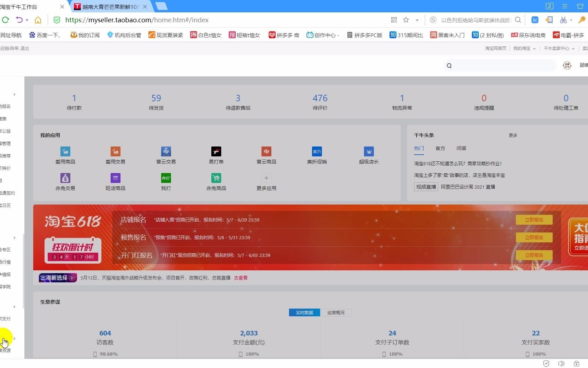Screen dimensions: 588x368
Task: Open the 待付款 count 1
Action: click(74, 98)
